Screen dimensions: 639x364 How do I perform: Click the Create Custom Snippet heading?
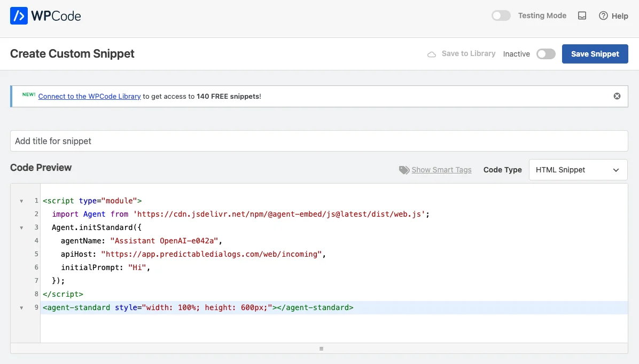(x=72, y=53)
